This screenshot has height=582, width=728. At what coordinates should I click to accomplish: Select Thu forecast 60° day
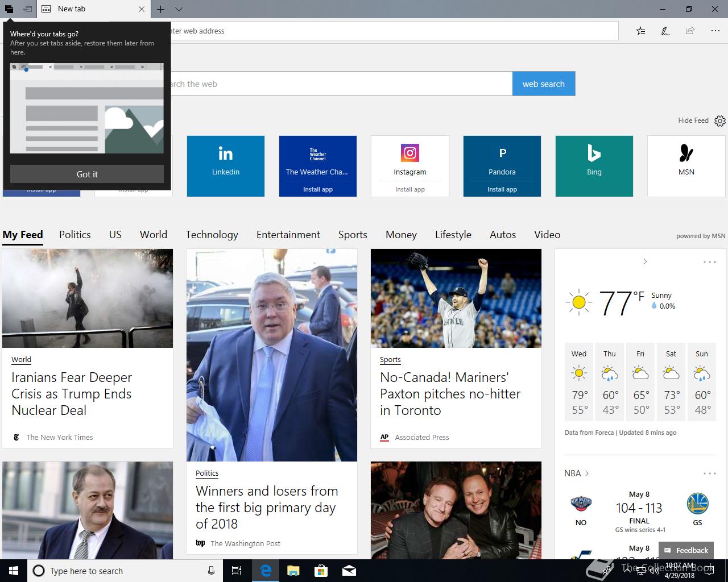[610, 382]
